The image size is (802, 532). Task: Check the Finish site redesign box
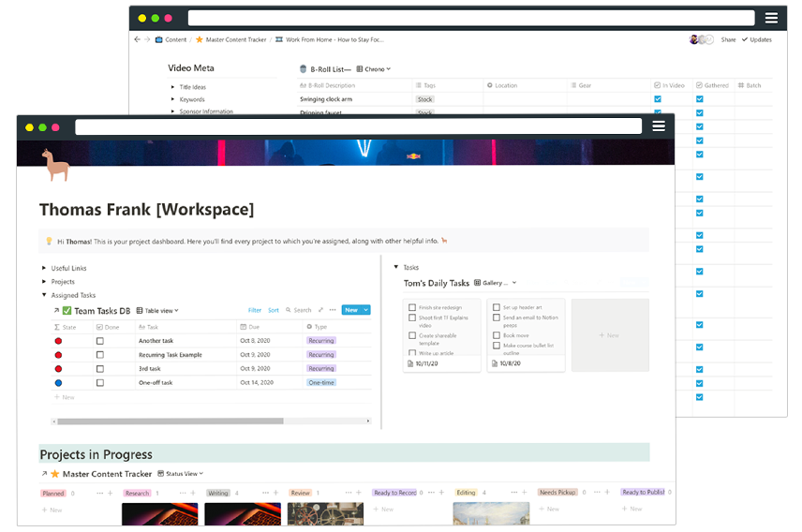[412, 307]
